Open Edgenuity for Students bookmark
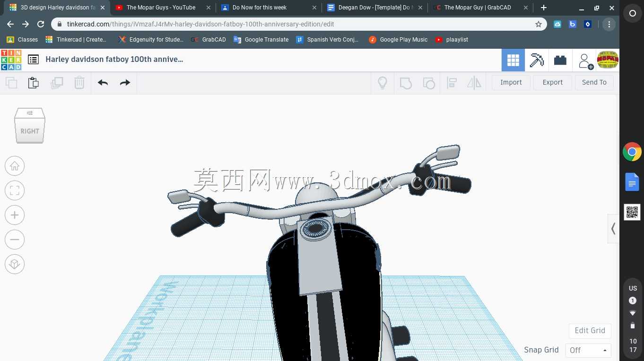 [x=151, y=40]
